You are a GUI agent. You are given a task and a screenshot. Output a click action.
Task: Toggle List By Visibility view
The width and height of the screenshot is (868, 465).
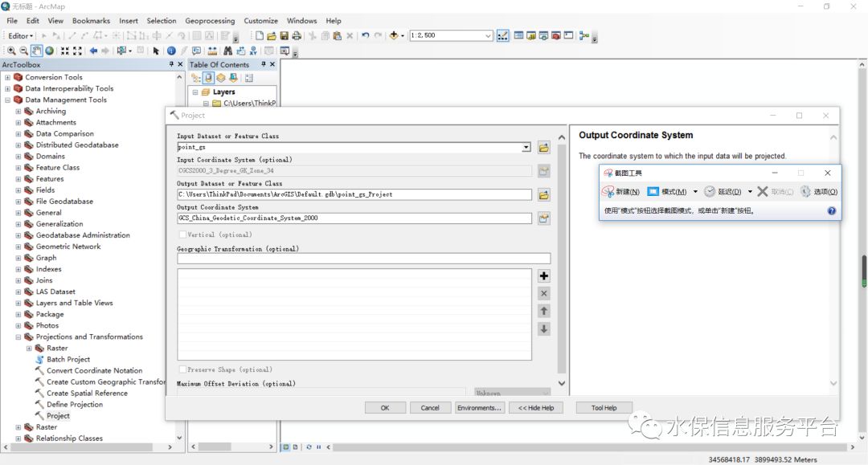(x=221, y=78)
